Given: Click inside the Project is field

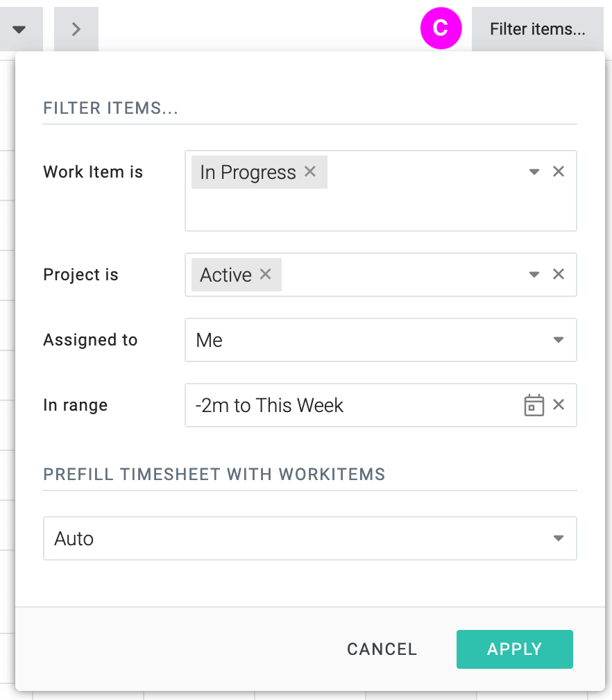Looking at the screenshot, I should [381, 275].
